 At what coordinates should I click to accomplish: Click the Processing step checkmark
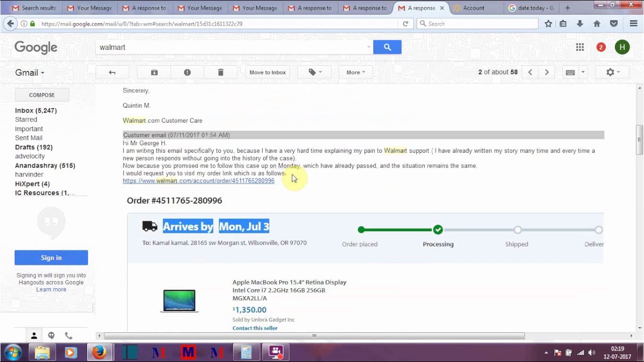[438, 230]
